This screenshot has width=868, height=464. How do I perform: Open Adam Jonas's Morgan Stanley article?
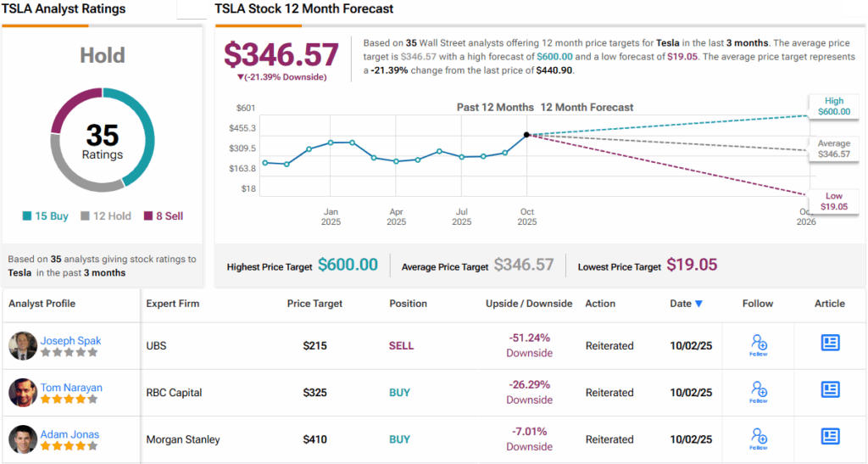[x=830, y=436]
